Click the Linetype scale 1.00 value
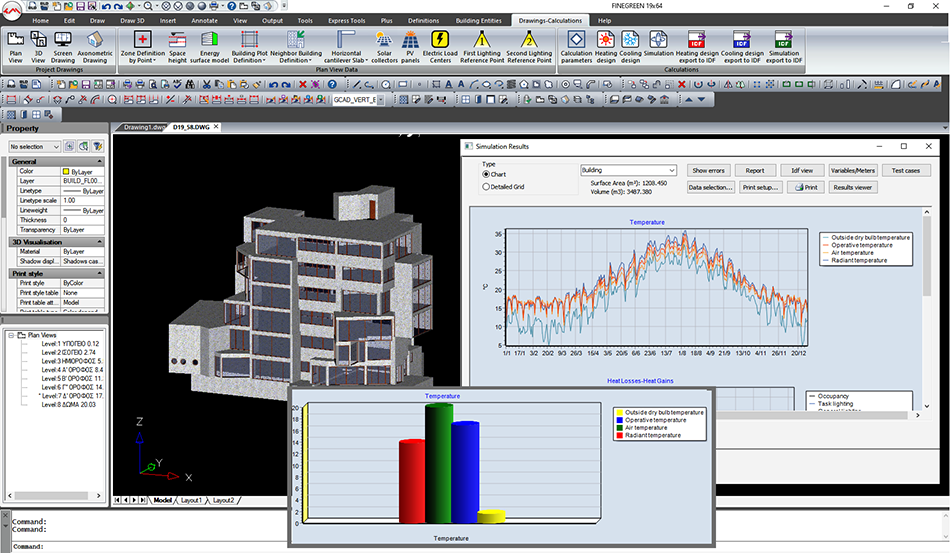Image resolution: width=950 pixels, height=553 pixels. tap(83, 200)
